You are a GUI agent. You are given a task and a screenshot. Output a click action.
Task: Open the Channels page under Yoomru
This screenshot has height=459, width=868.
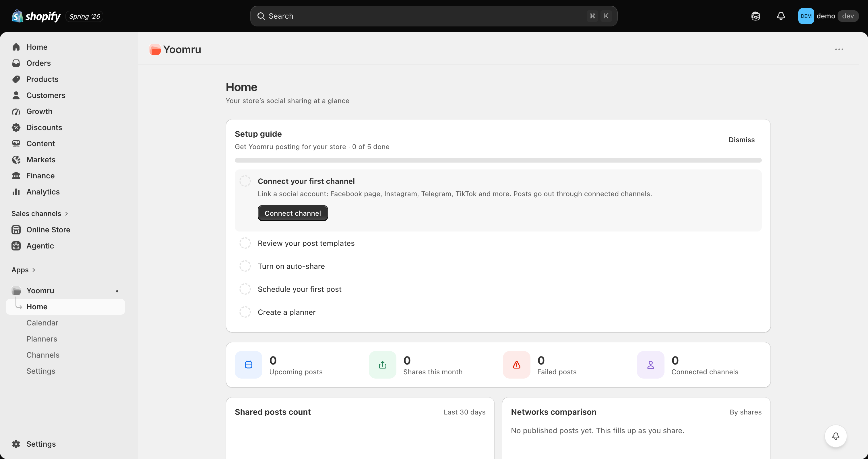[x=43, y=355]
